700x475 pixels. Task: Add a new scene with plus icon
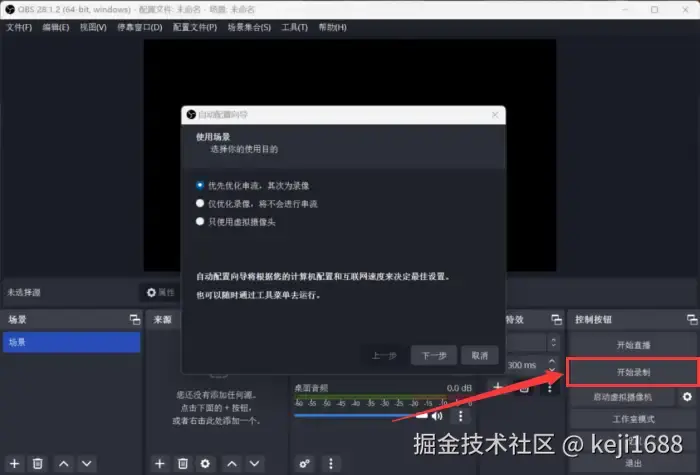coord(14,464)
